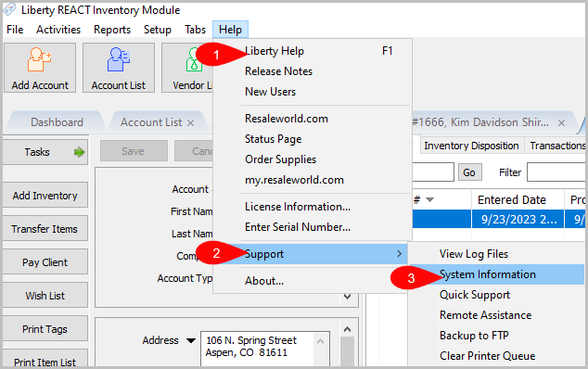
Task: Open the Address type dropdown arrow
Action: [191, 340]
